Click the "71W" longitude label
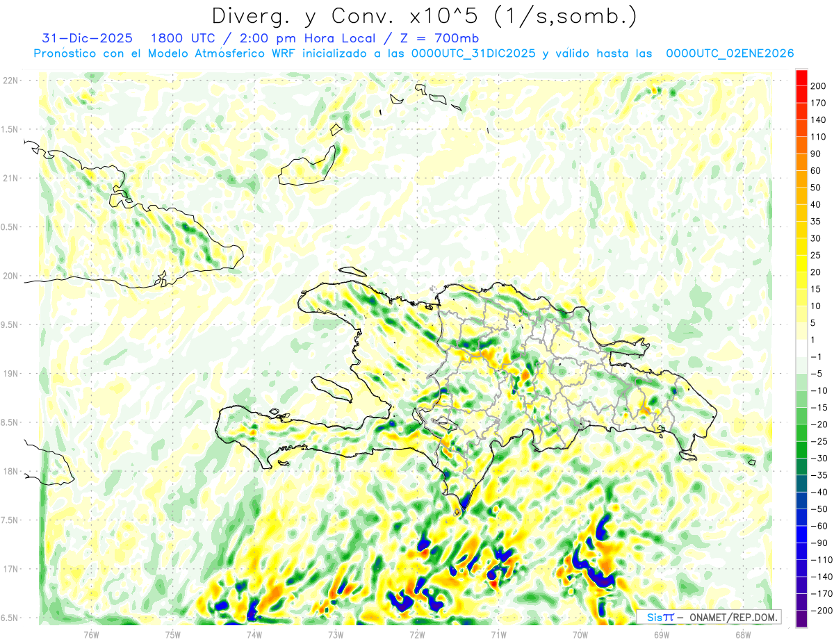 (498, 634)
